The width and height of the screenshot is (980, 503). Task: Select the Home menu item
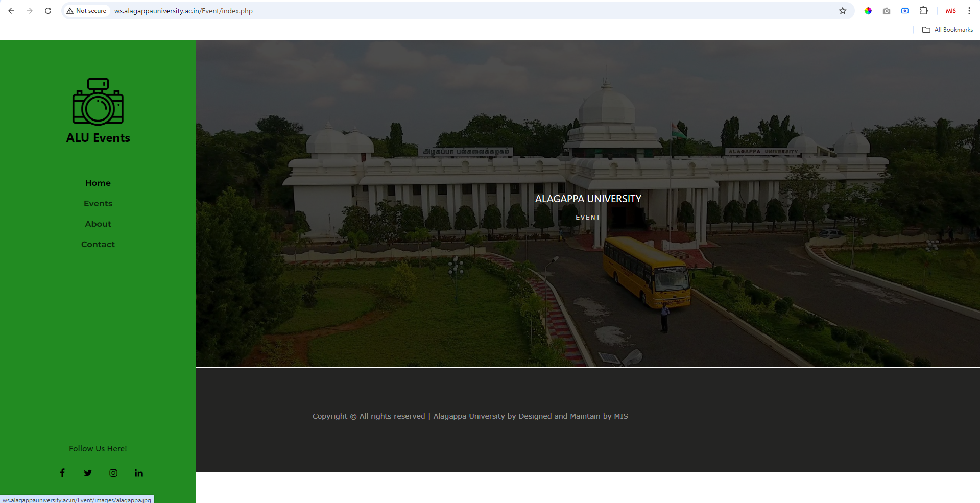point(98,183)
